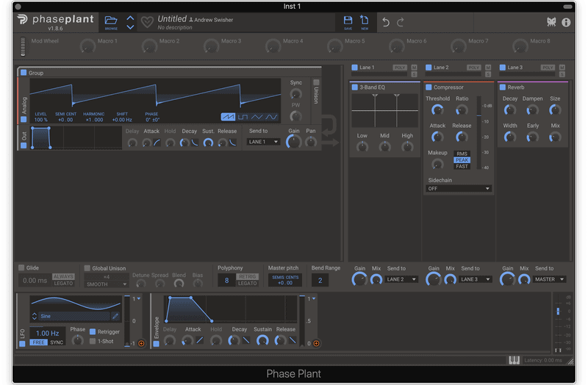Screen dimensions: 588x385
Task: Open the LFO modulator output count dropdown
Action: click(x=136, y=299)
